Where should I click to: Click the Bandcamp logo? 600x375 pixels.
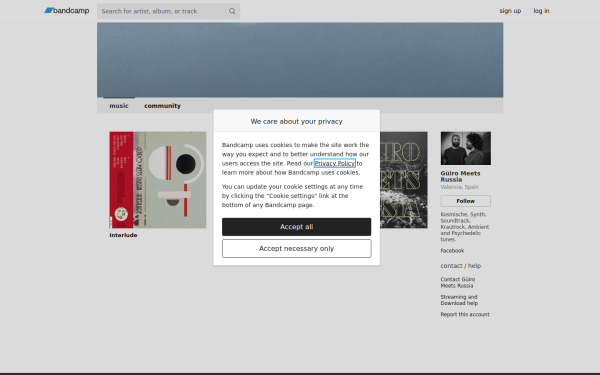click(67, 11)
